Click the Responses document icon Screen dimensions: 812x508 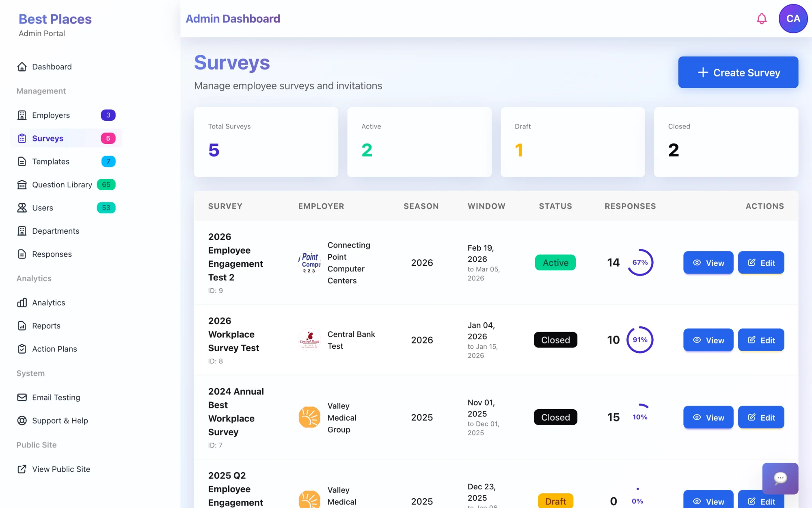click(22, 254)
